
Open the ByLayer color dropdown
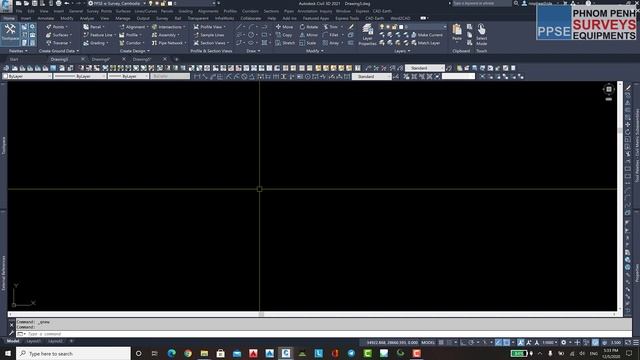(27, 76)
